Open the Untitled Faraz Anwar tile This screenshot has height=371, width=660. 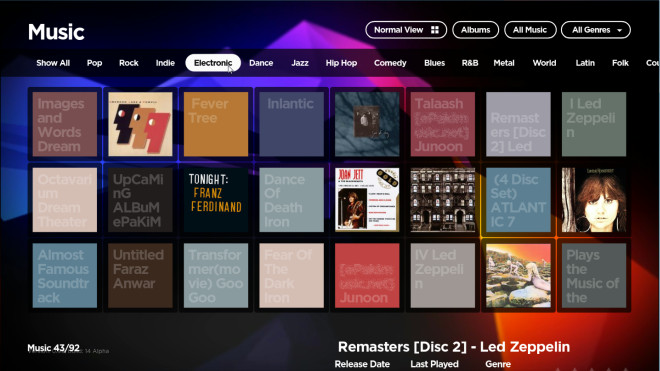tap(140, 275)
